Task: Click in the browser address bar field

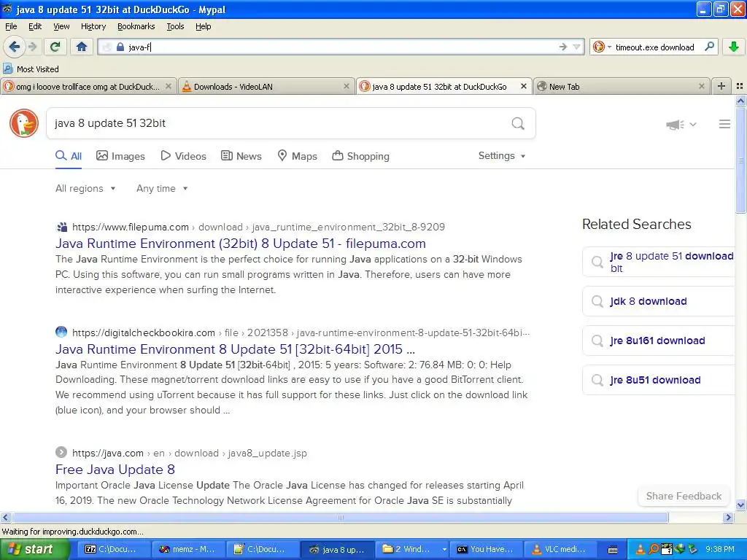Action: pos(341,47)
